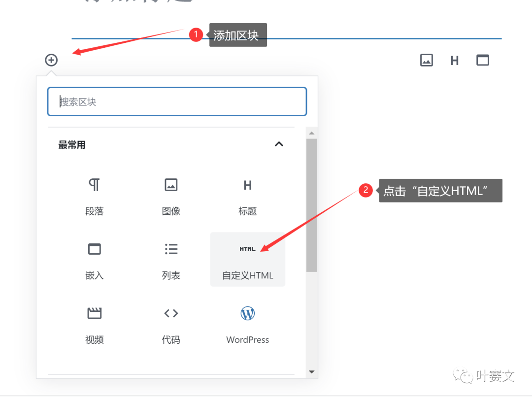Click the add block plus icon

(51, 60)
